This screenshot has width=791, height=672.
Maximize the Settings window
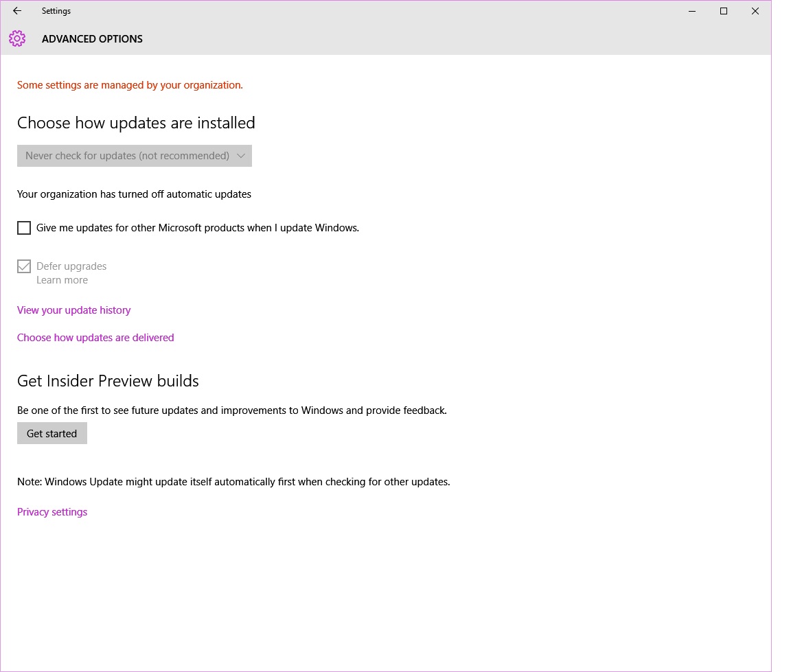(724, 11)
